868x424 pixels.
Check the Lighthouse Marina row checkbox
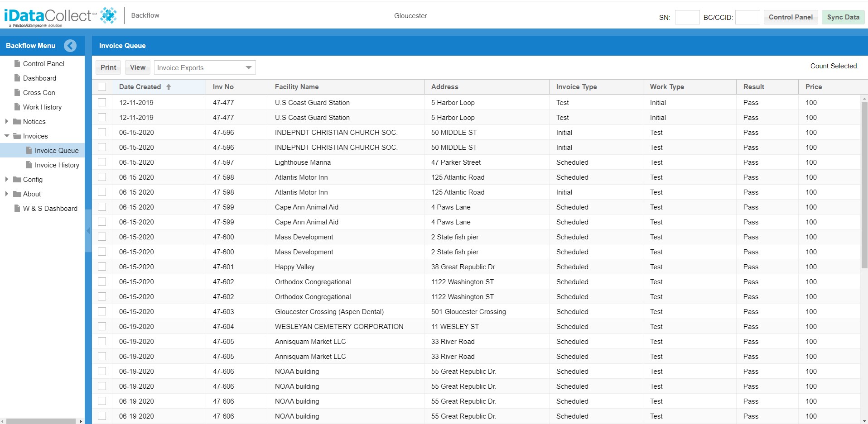[x=102, y=162]
